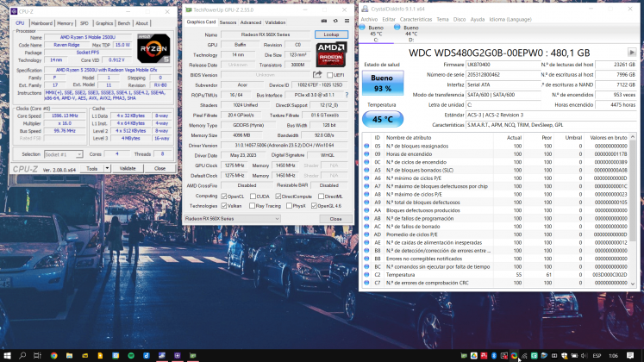Toggle the Ray Tracing checkbox
The height and width of the screenshot is (362, 644).
click(x=252, y=206)
